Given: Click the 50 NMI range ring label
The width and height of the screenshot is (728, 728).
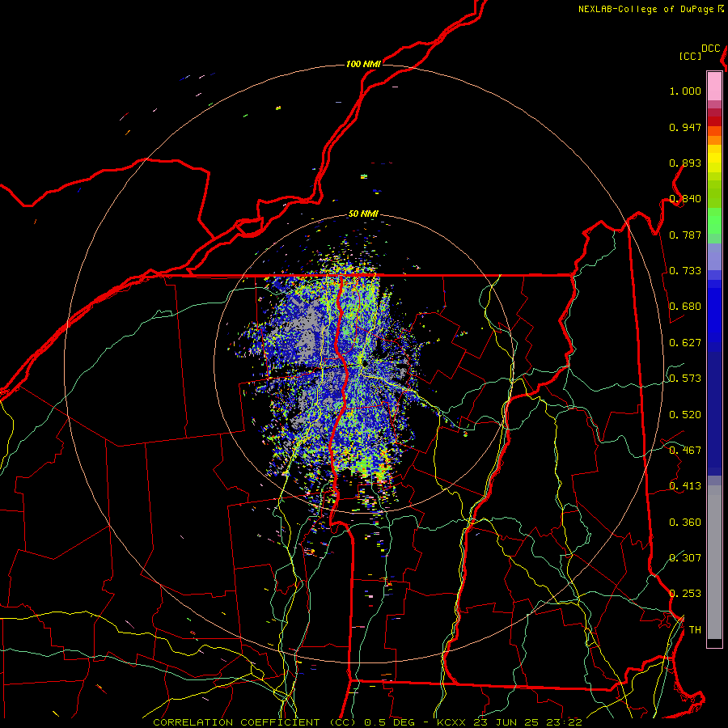Looking at the screenshot, I should [363, 214].
